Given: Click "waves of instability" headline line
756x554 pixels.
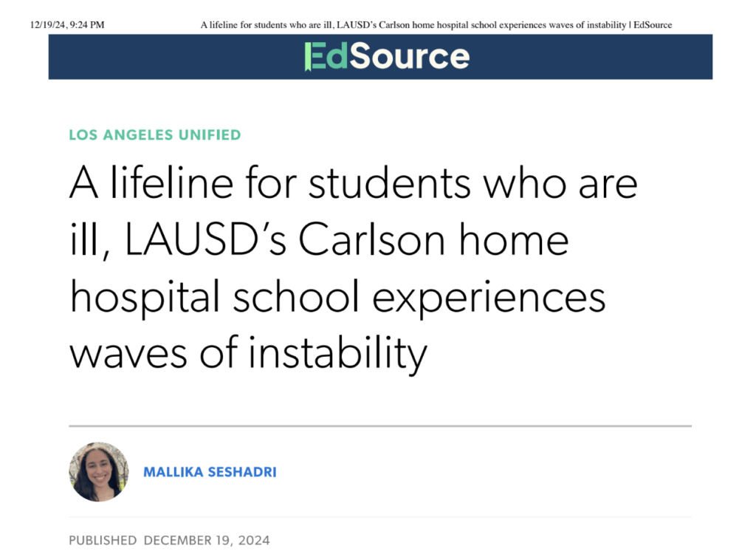Looking at the screenshot, I should pyautogui.click(x=248, y=353).
